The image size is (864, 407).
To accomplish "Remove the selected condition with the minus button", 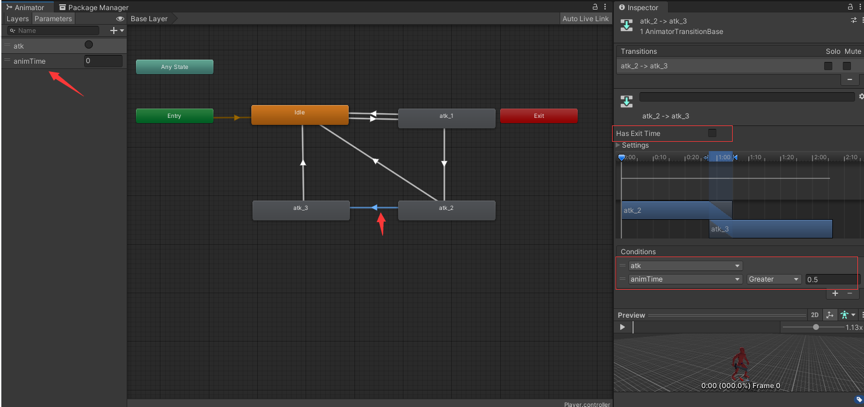I will coord(849,294).
